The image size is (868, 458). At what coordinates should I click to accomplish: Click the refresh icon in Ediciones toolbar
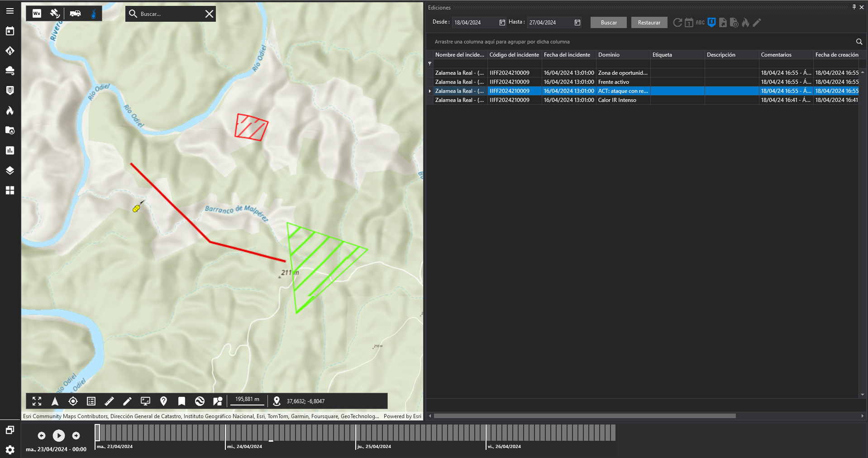click(677, 23)
